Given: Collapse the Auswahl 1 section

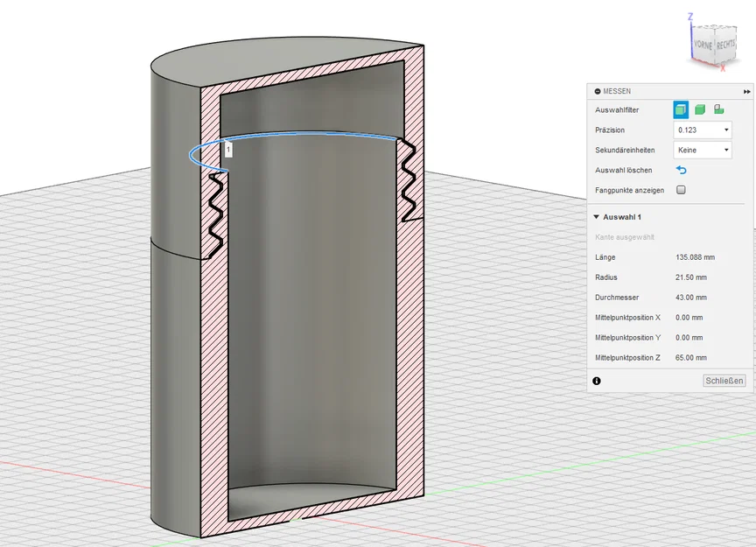Looking at the screenshot, I should (x=597, y=217).
